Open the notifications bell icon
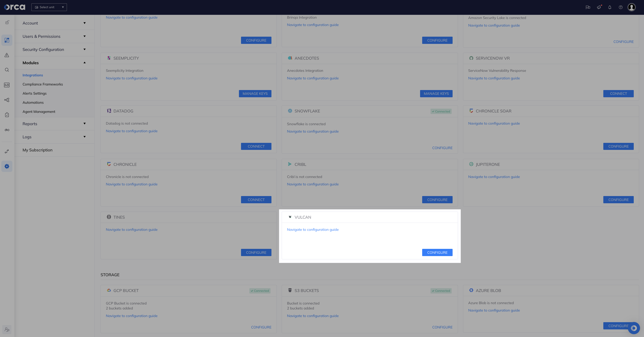Image resolution: width=644 pixels, height=337 pixels. pos(609,7)
